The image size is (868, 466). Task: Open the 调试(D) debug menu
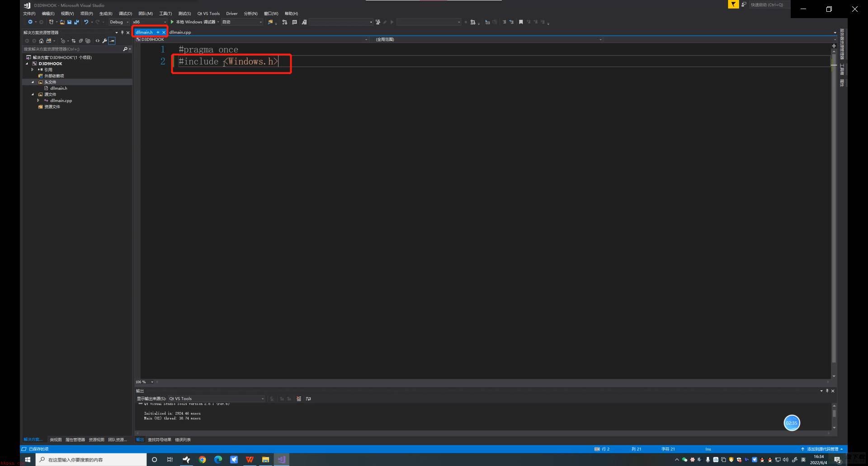(125, 14)
